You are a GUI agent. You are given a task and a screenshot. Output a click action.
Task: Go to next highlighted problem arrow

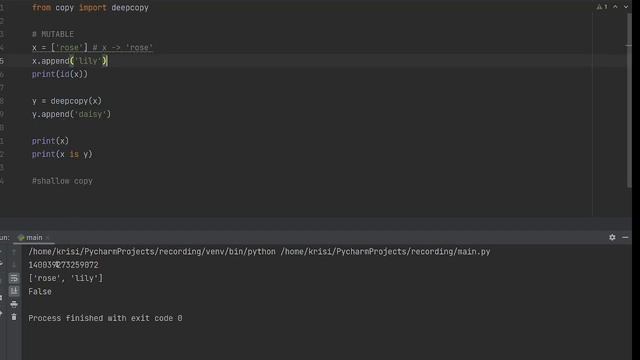626,7
